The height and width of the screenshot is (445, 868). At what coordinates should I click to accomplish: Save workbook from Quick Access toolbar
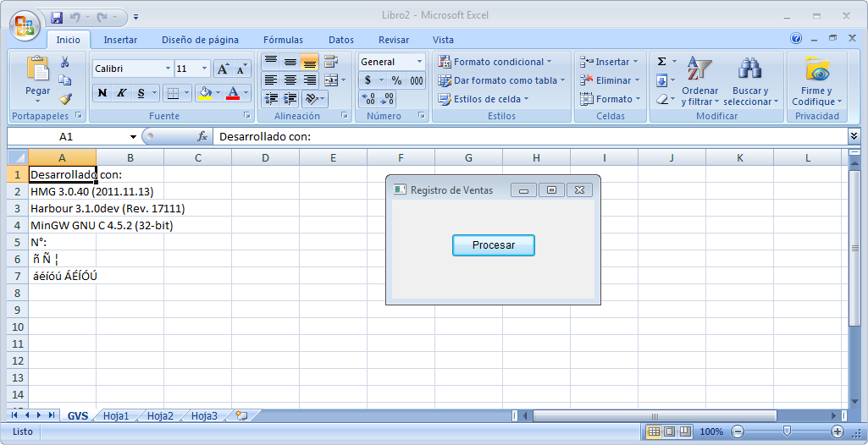point(57,18)
